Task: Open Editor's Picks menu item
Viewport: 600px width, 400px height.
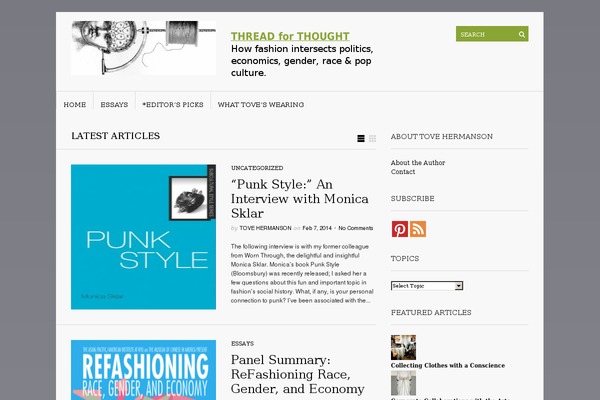Action: pyautogui.click(x=173, y=104)
